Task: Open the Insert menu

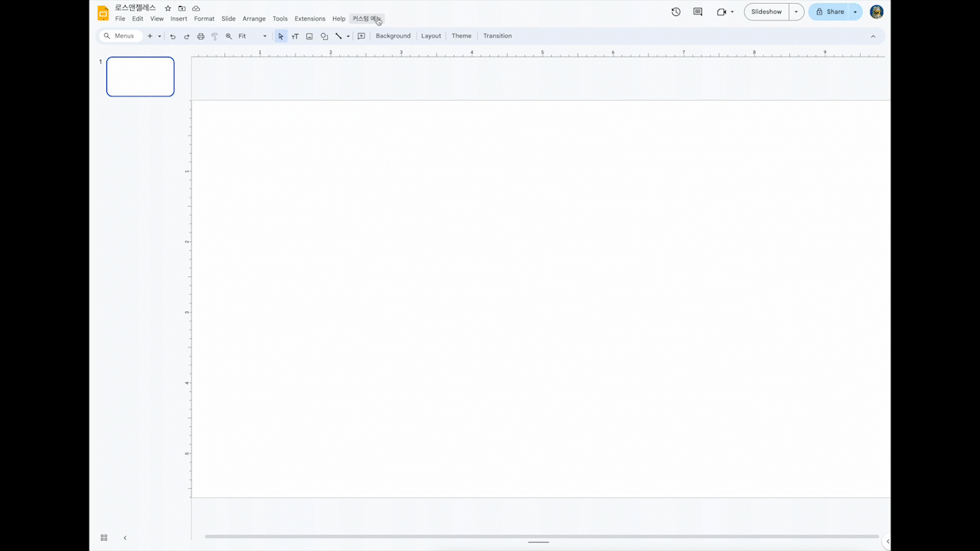Action: (x=178, y=18)
